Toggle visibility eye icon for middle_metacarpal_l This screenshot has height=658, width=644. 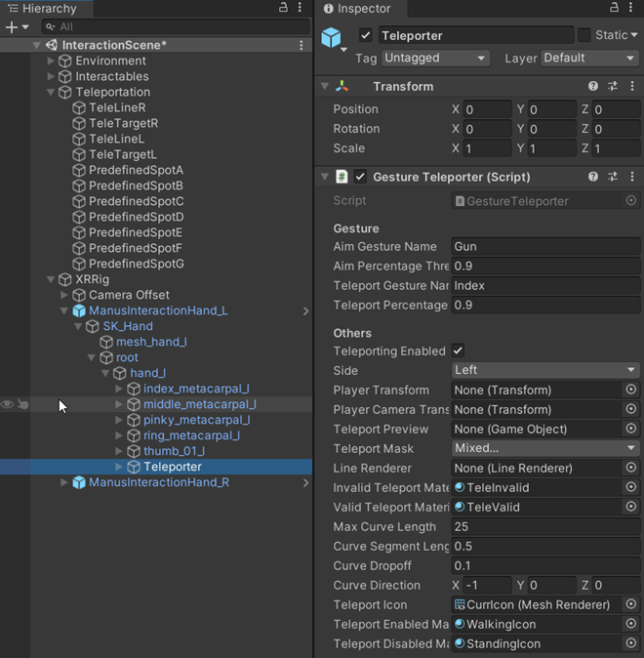click(x=8, y=404)
